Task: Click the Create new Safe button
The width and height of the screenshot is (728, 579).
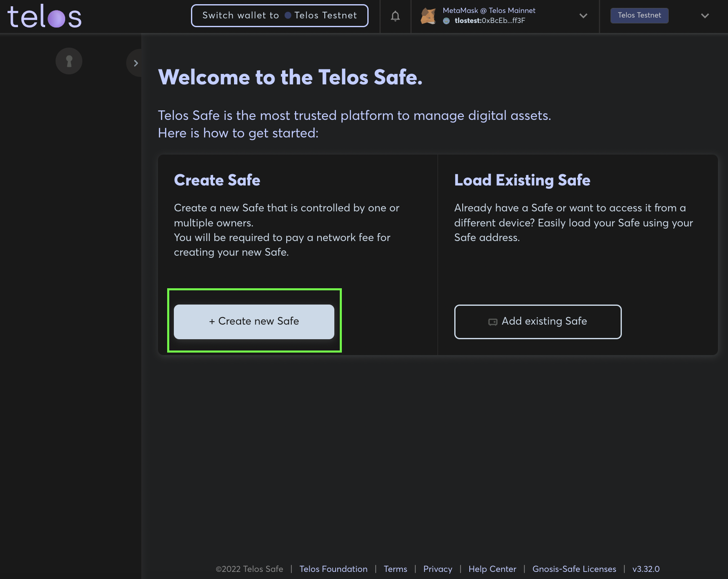Action: click(x=254, y=321)
